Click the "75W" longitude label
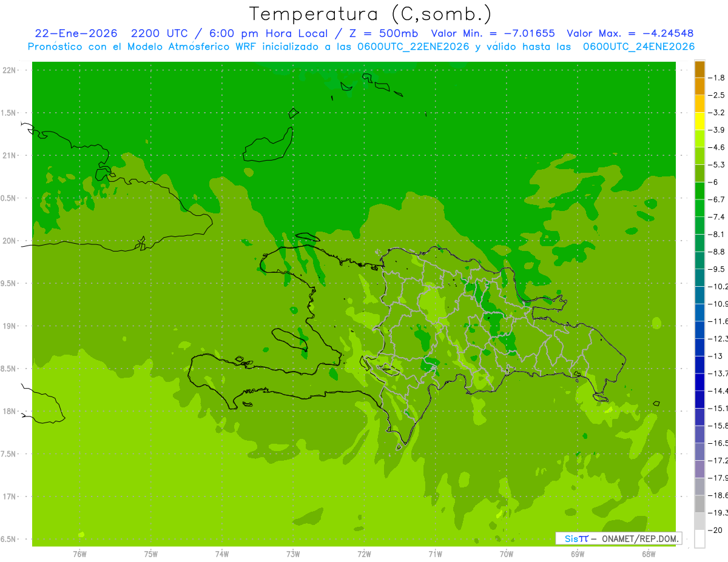The width and height of the screenshot is (728, 562). click(151, 554)
